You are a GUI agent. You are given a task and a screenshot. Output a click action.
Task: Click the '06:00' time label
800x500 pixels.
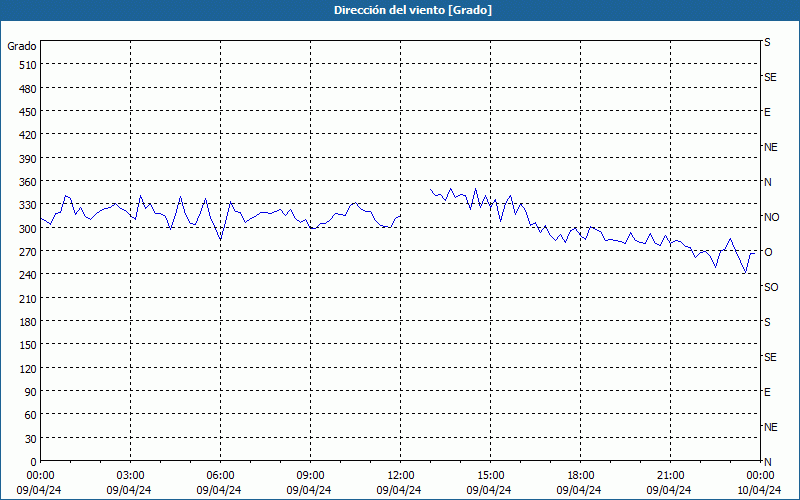click(x=220, y=476)
